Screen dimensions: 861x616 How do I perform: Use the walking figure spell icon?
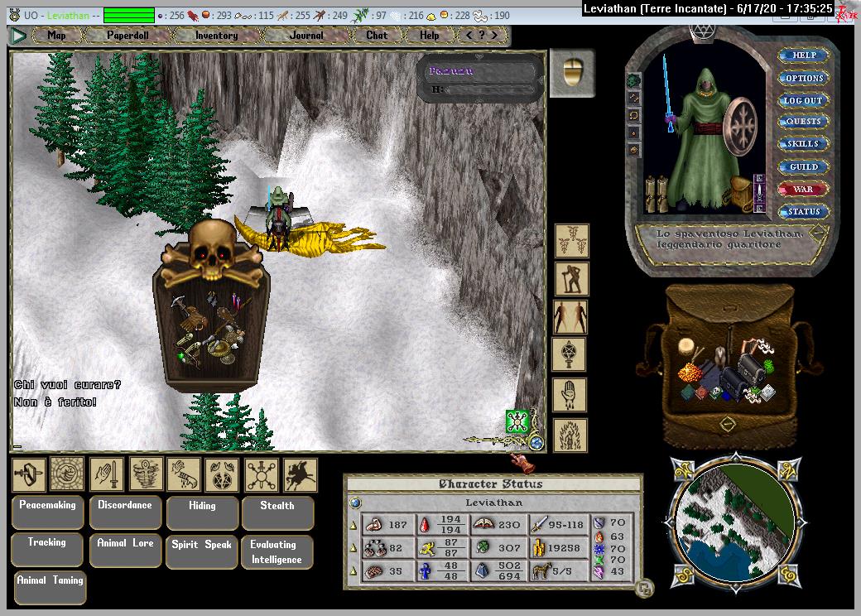pos(571,279)
